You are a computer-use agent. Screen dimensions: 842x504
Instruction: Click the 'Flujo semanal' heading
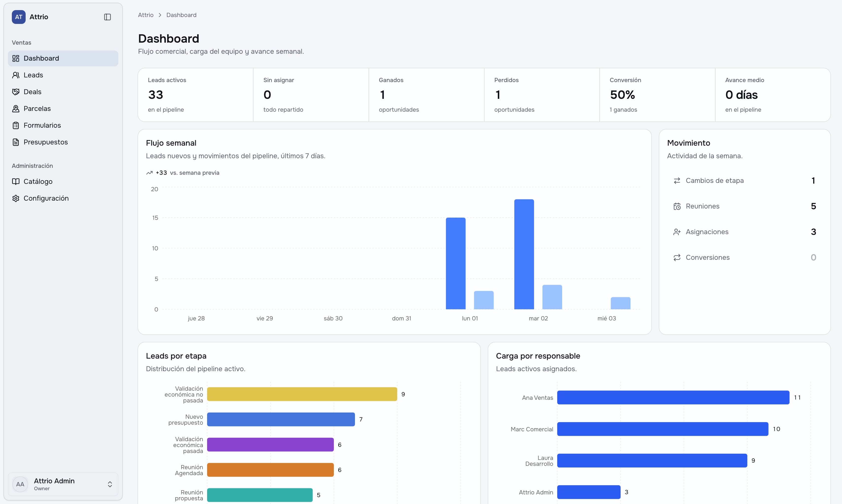[x=171, y=143]
